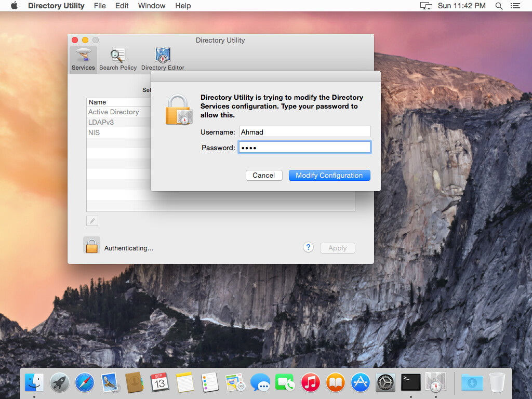Switch to the Directory Editor
Screen dimensions: 532x399
163,58
